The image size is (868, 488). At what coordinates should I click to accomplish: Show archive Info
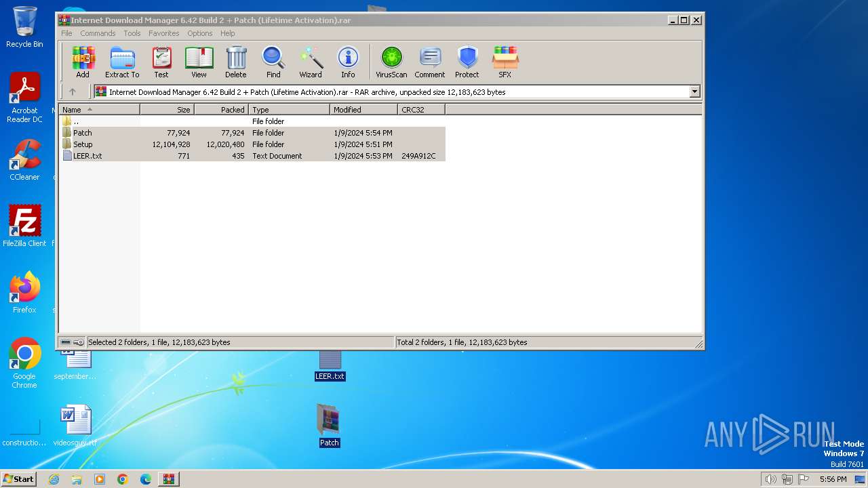point(348,62)
